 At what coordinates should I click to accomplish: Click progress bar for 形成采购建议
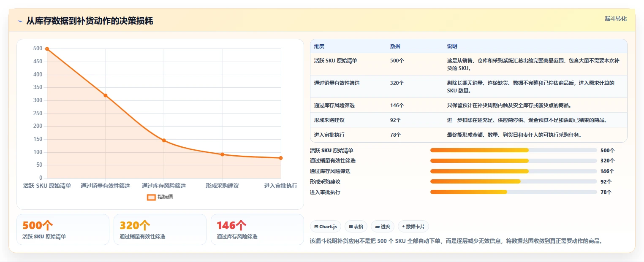pos(514,182)
